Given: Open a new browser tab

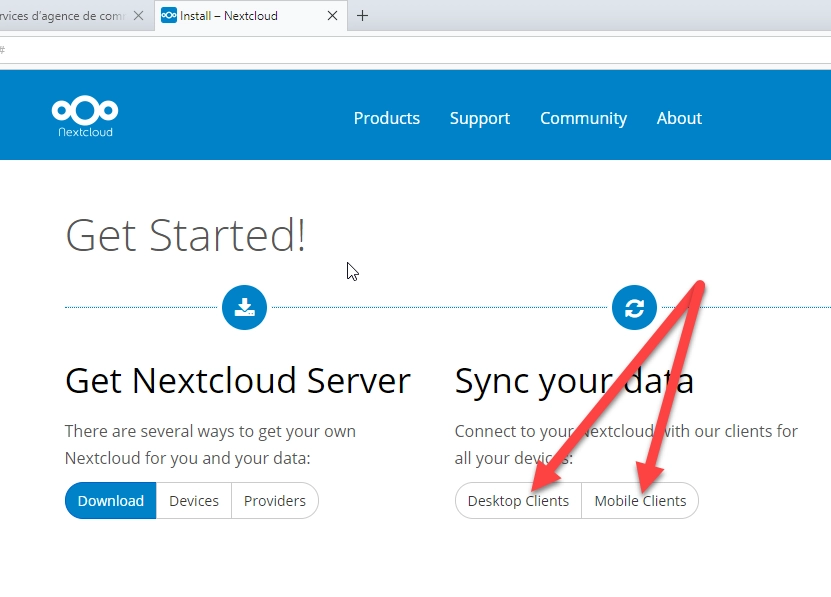Looking at the screenshot, I should [x=363, y=16].
